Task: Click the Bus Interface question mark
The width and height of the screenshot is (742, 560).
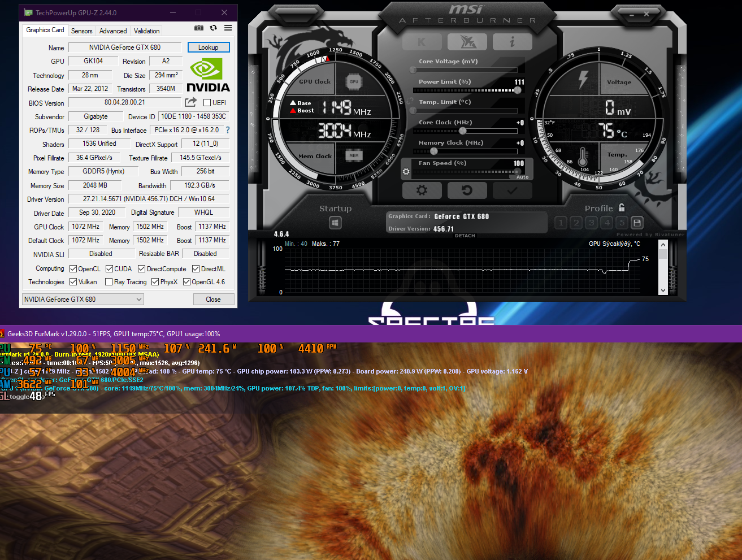Action: [228, 130]
